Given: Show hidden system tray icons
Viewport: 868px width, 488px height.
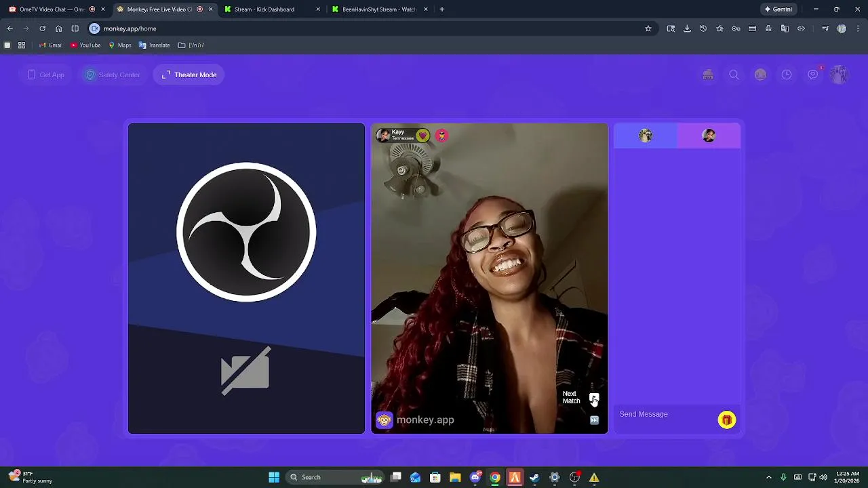Looking at the screenshot, I should coord(768,477).
